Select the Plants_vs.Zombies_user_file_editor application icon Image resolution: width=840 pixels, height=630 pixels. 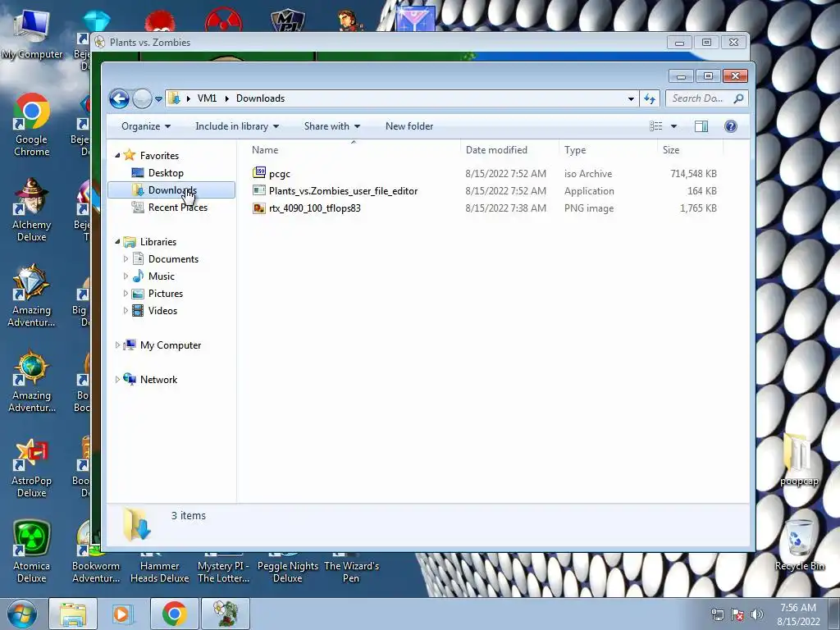click(259, 190)
